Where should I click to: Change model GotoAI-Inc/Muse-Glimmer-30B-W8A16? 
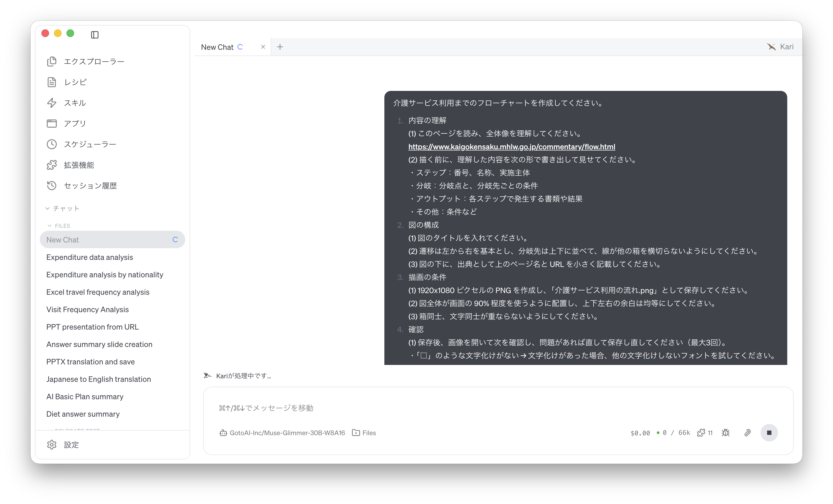[x=282, y=433]
